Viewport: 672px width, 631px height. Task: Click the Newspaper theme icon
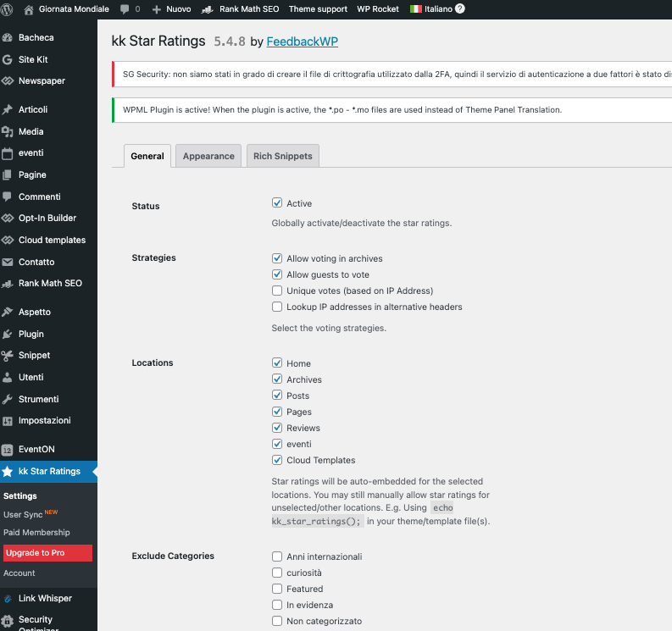[8, 81]
